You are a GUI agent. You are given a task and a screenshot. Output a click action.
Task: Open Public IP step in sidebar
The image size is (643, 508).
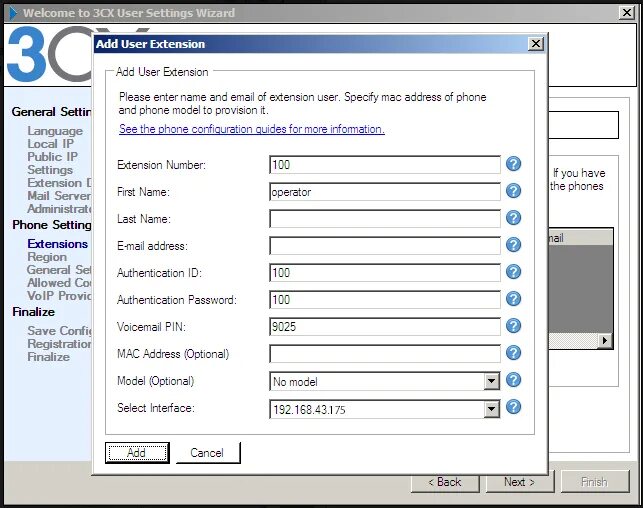pyautogui.click(x=52, y=157)
